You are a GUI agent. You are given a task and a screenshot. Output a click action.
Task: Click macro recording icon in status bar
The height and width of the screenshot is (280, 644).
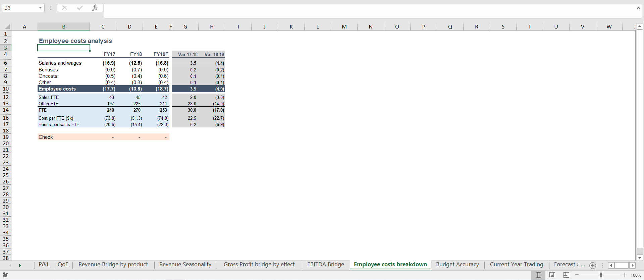[x=5, y=275]
